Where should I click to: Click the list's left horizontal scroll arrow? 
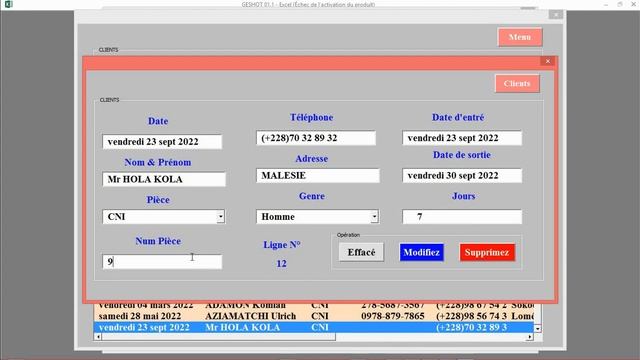98,337
